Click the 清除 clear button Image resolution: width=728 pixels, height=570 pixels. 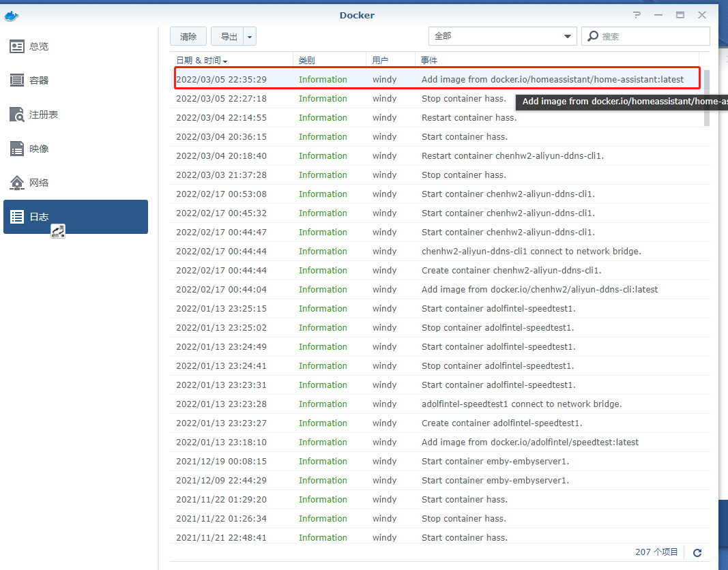point(188,36)
